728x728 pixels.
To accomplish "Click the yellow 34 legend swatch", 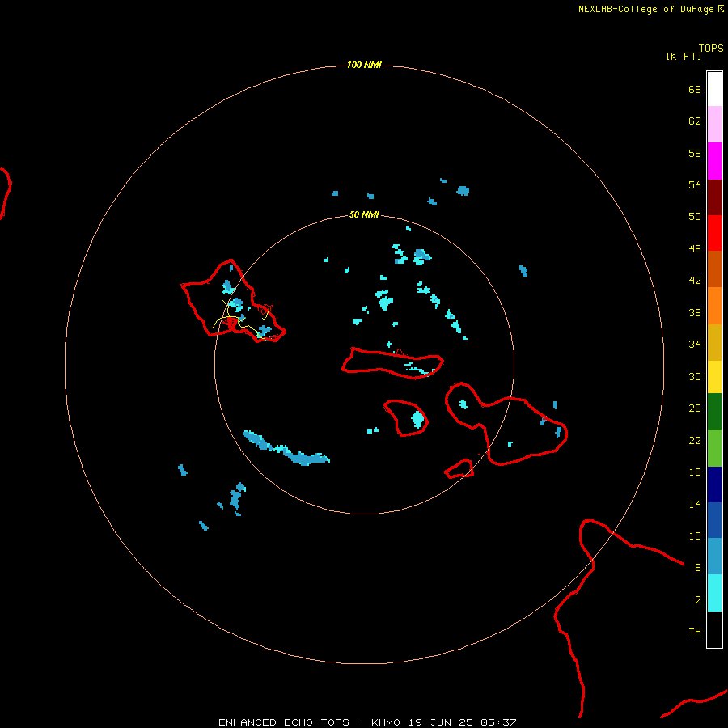I will tap(714, 377).
